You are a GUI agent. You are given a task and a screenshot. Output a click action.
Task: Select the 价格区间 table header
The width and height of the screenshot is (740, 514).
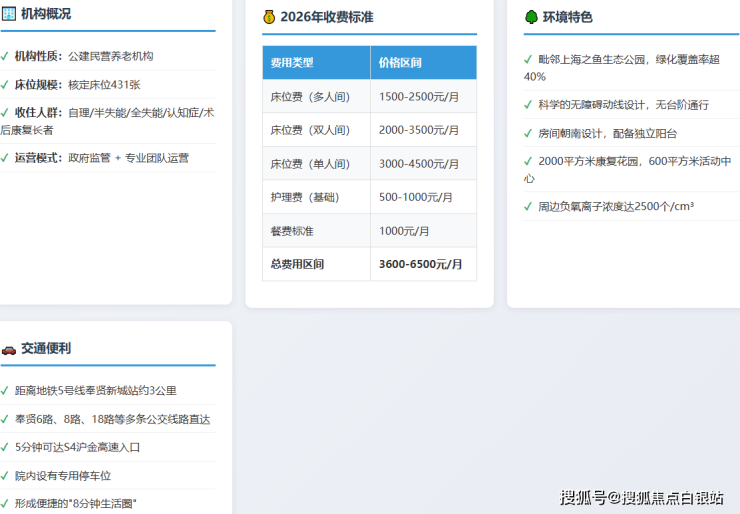[423, 63]
